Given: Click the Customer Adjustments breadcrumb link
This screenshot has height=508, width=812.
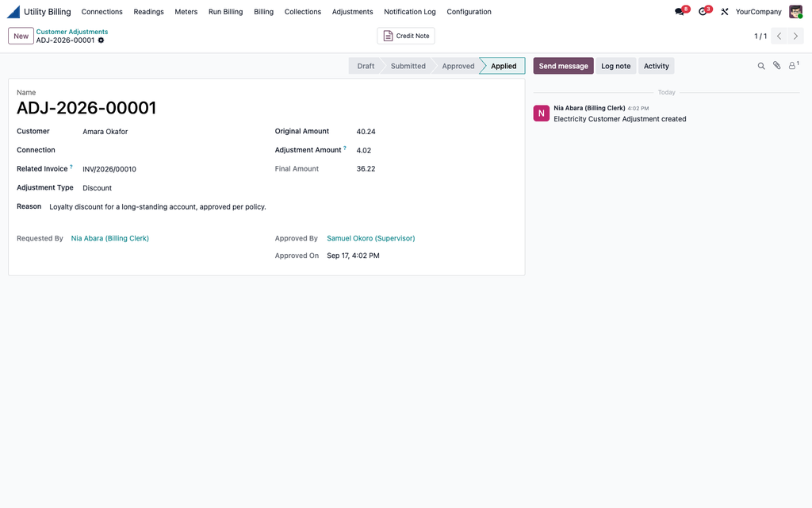Looking at the screenshot, I should click(x=72, y=32).
